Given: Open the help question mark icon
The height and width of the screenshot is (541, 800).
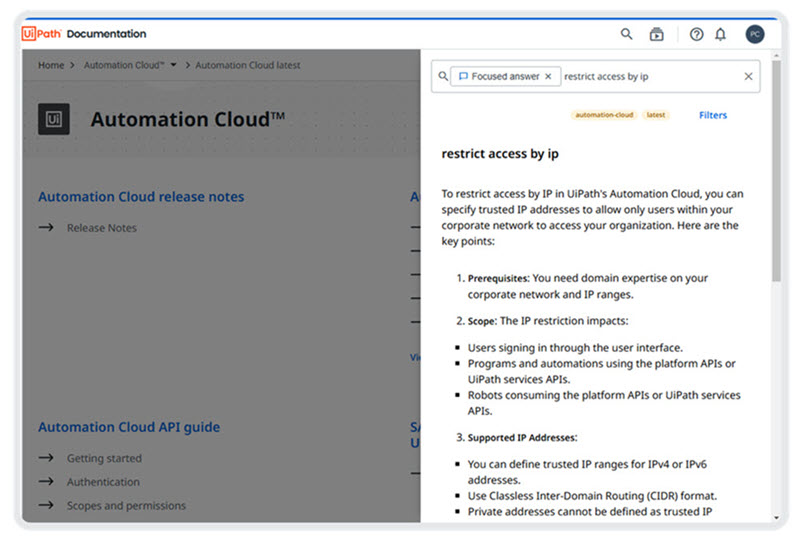Looking at the screenshot, I should [697, 34].
